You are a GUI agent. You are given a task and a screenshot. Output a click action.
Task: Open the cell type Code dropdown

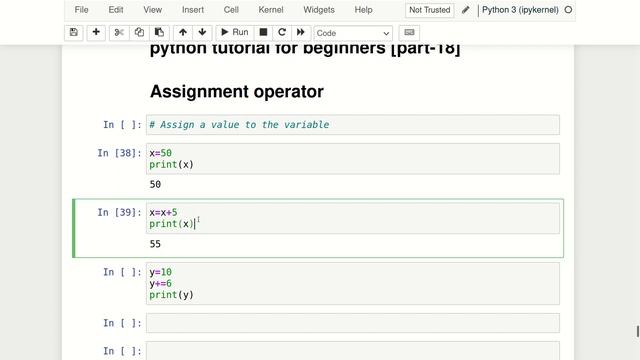pos(353,33)
